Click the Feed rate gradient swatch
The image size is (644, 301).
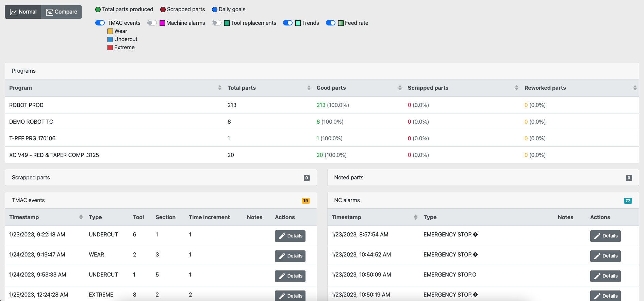click(341, 23)
